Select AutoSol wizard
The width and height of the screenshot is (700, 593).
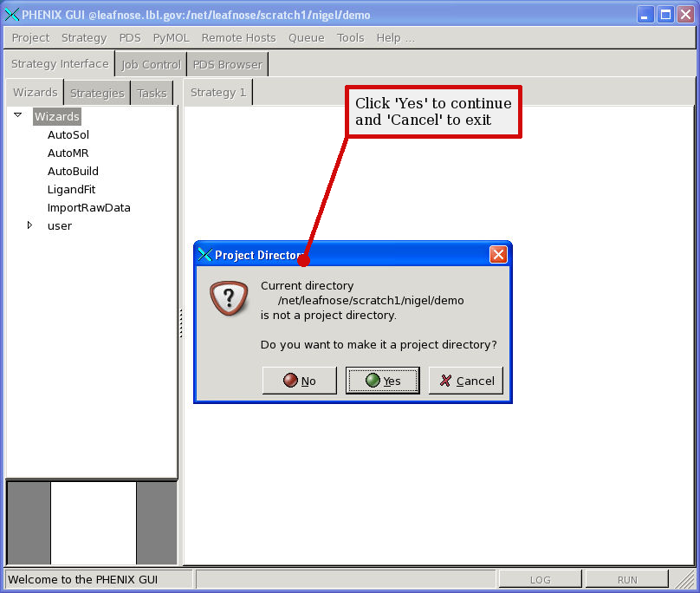(x=68, y=134)
